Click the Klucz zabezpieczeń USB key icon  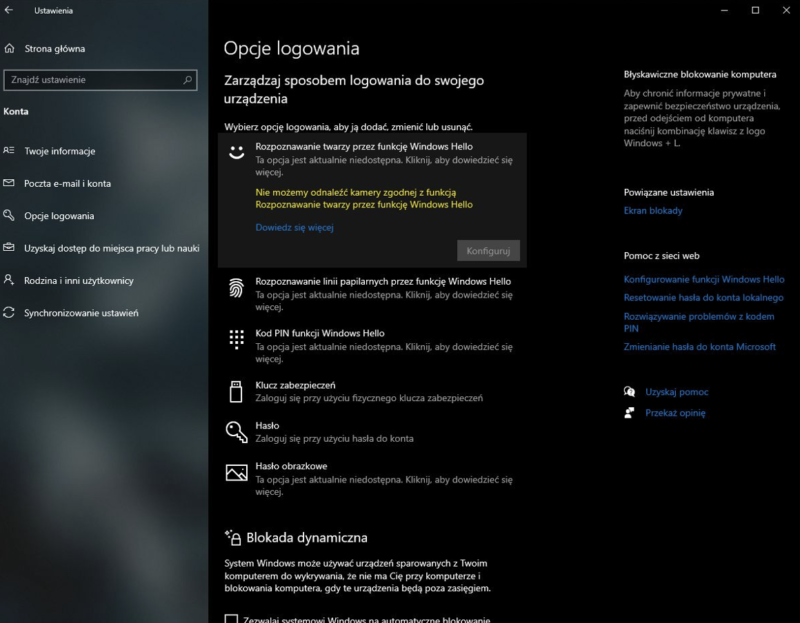236,391
